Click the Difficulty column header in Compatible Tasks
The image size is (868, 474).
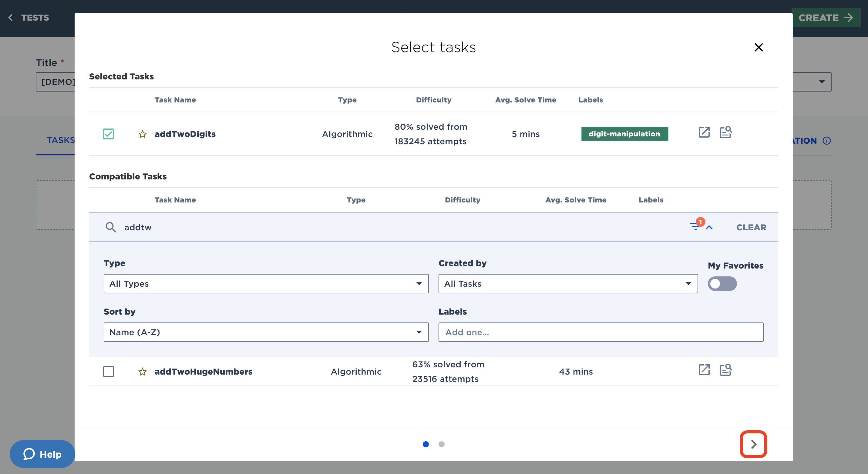(462, 200)
